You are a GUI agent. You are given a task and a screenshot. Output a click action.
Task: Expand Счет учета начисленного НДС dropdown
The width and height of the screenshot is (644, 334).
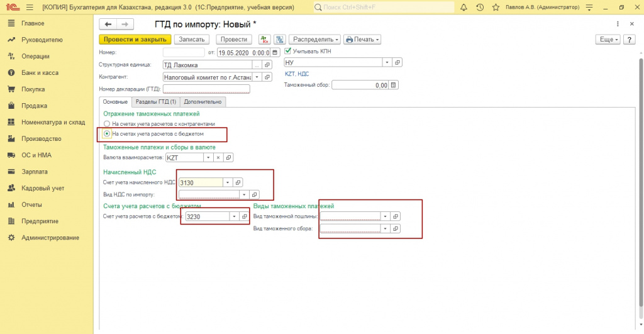tap(228, 182)
